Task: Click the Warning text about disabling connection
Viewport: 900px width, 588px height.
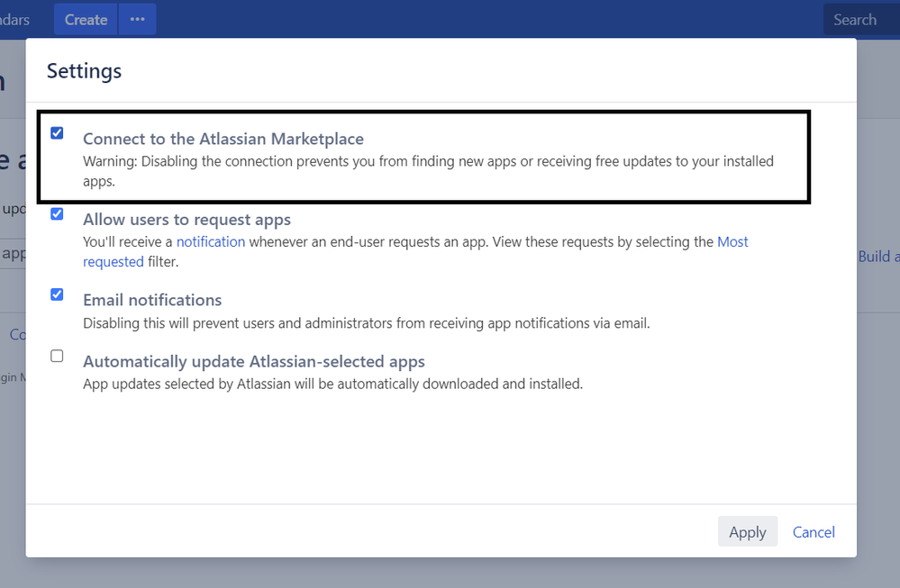Action: pos(428,171)
